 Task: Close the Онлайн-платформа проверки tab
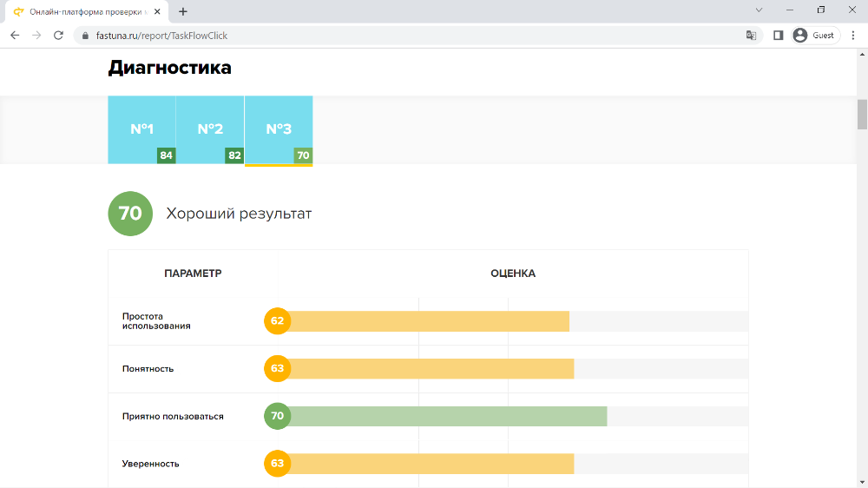[157, 11]
